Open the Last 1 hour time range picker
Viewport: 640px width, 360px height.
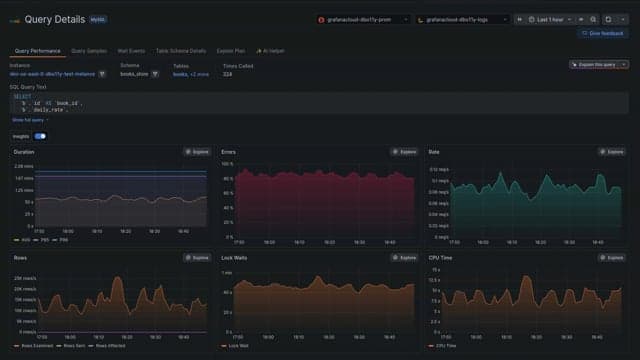click(550, 20)
